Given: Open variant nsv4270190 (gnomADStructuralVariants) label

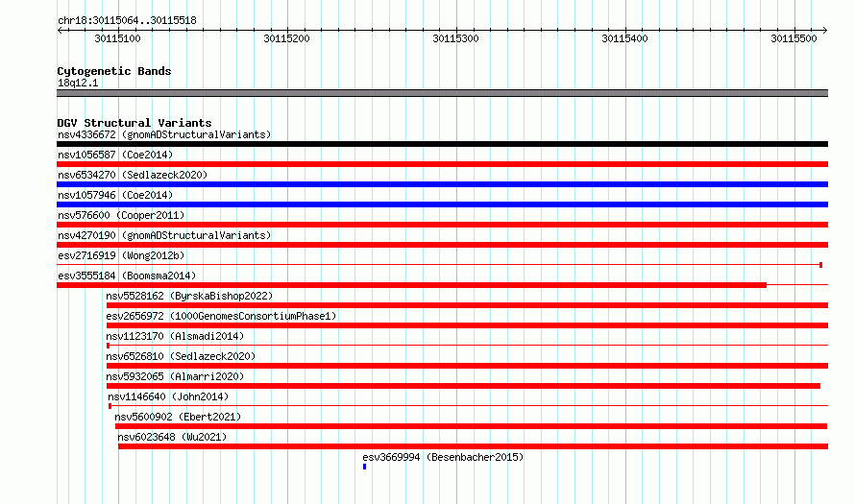Looking at the screenshot, I should pos(164,235).
